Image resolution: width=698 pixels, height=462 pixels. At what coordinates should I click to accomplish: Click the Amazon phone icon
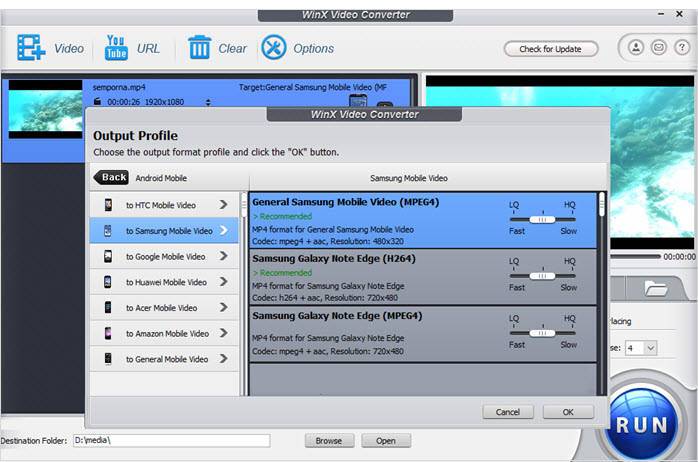(108, 333)
